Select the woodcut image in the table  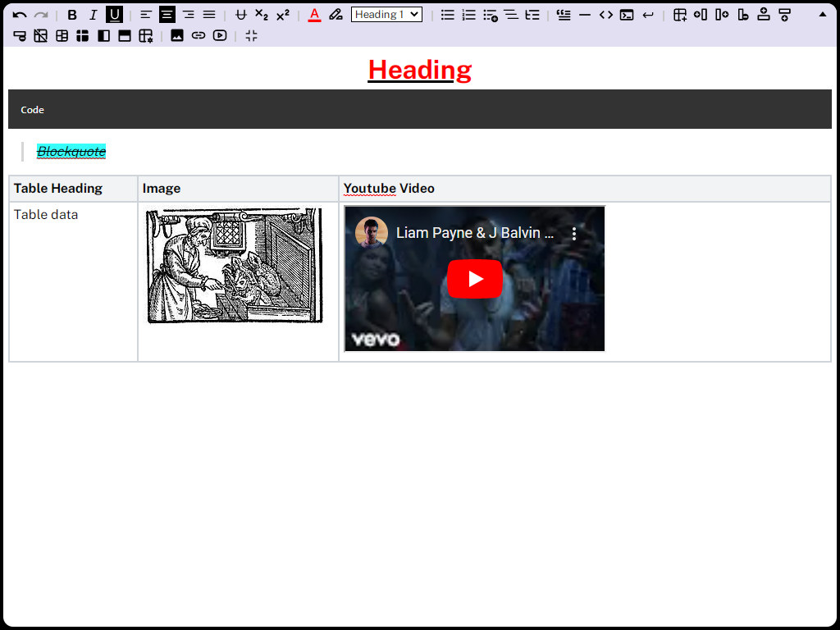[x=235, y=266]
